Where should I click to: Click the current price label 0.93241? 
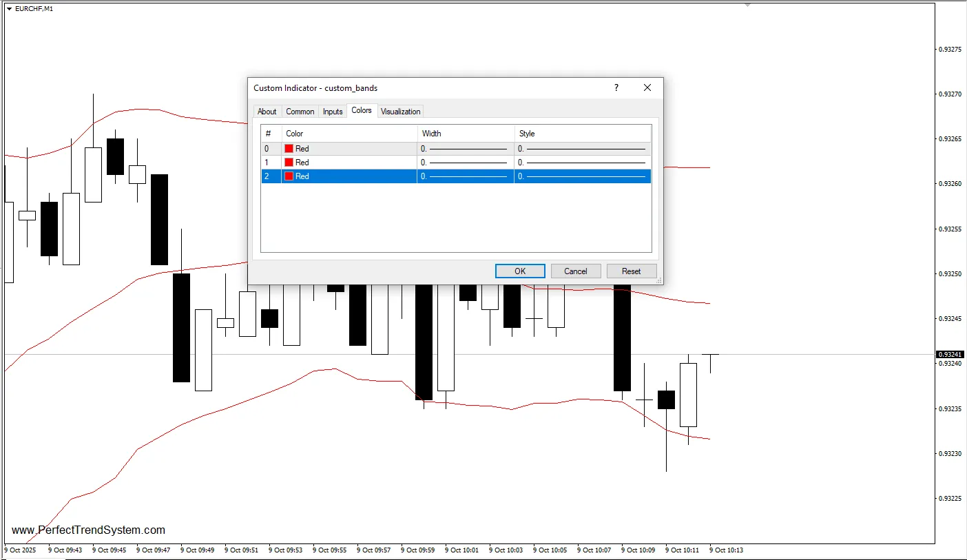point(949,354)
